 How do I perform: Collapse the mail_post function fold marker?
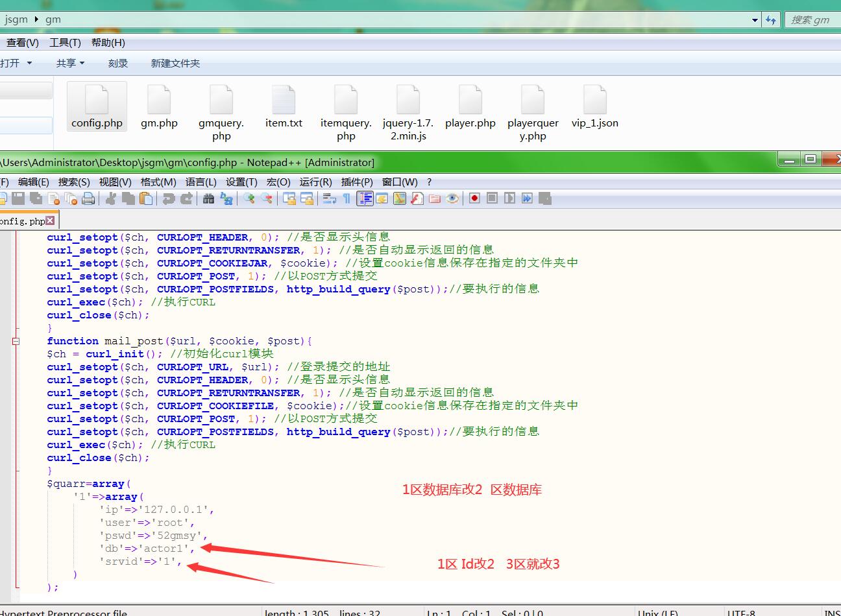pyautogui.click(x=16, y=341)
